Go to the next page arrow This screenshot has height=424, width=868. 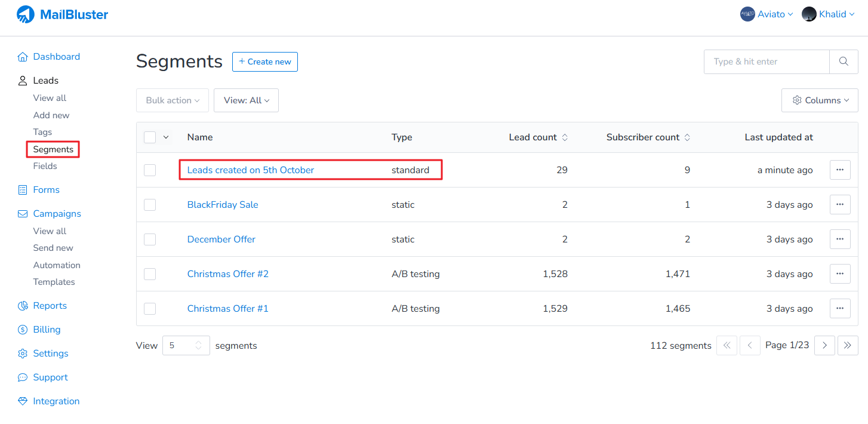pyautogui.click(x=824, y=345)
